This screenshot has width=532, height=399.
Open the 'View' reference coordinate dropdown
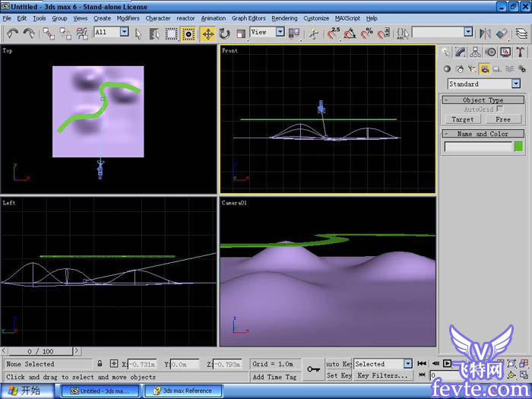[280, 32]
